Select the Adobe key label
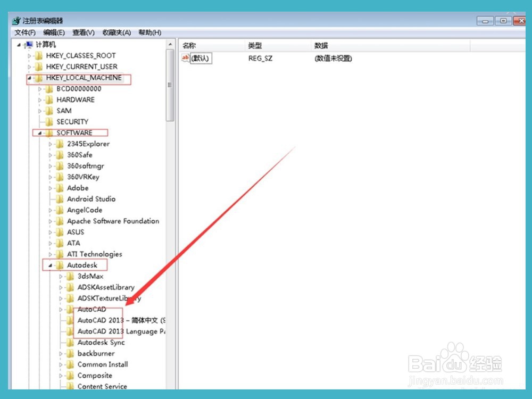 click(x=78, y=188)
